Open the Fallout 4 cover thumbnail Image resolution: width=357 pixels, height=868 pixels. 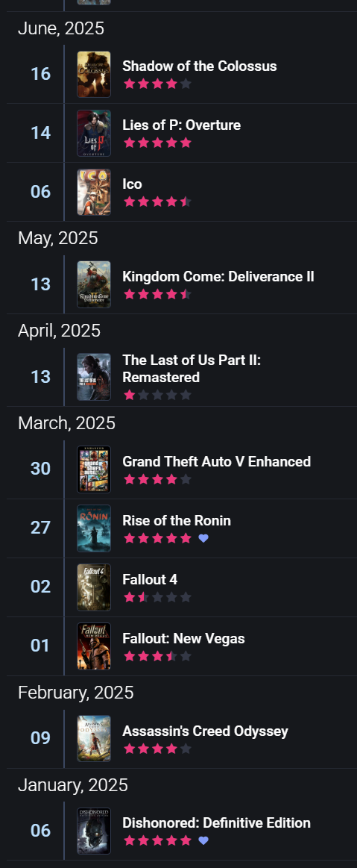[93, 587]
